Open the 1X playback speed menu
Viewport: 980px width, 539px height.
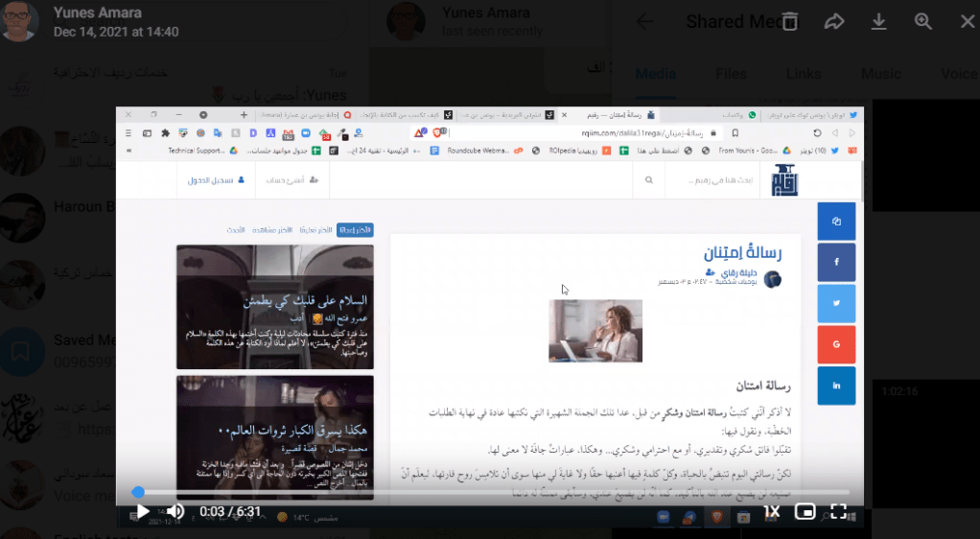[x=771, y=512]
